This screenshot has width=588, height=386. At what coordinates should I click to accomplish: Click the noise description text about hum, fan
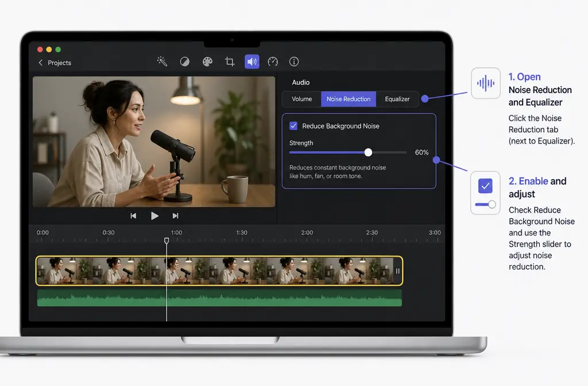[338, 172]
